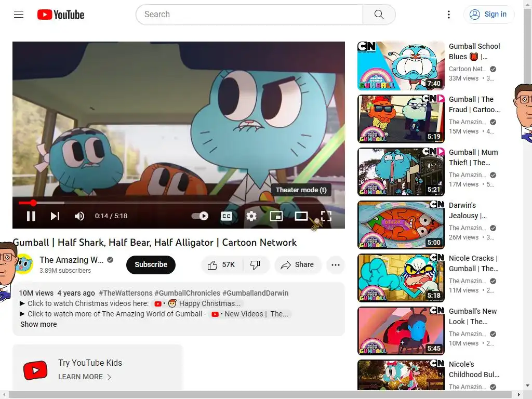Skip to the next video
532x399 pixels.
click(x=55, y=216)
